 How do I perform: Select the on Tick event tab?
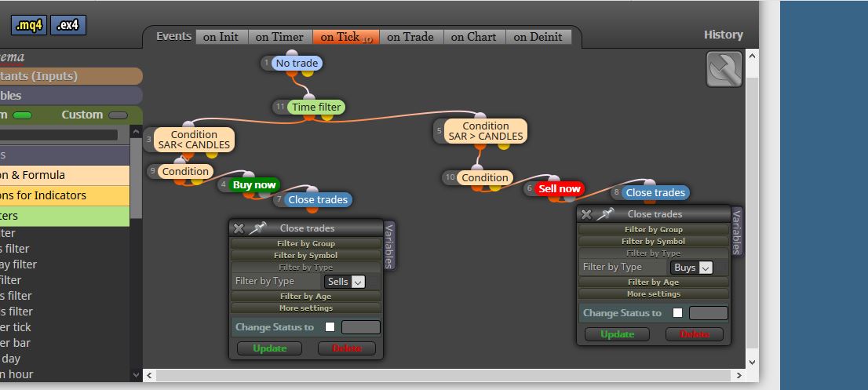coord(346,37)
